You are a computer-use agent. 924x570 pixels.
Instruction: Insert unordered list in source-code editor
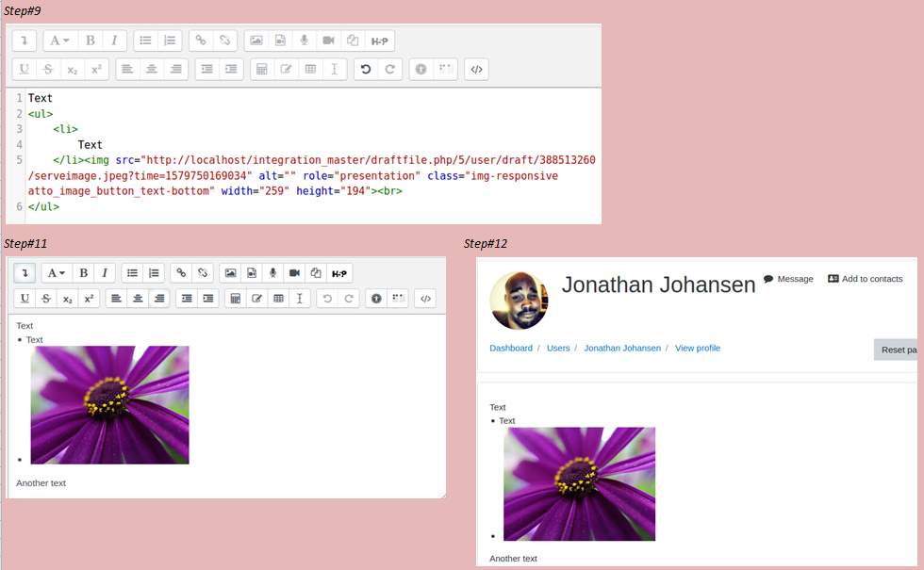click(x=145, y=41)
